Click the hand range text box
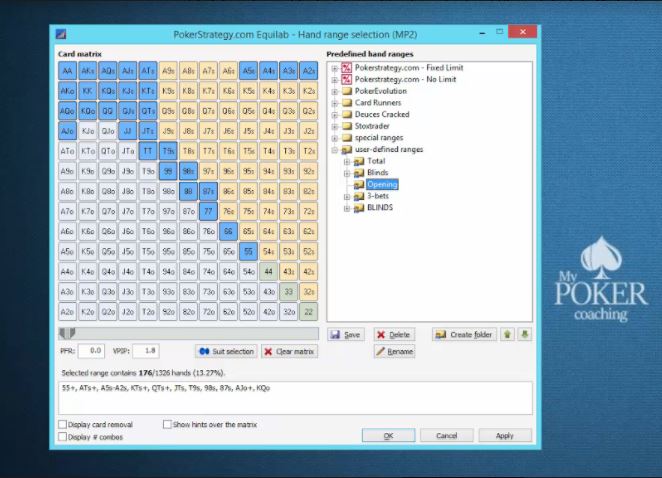Viewport: 662px width, 478px height. pyautogui.click(x=296, y=398)
